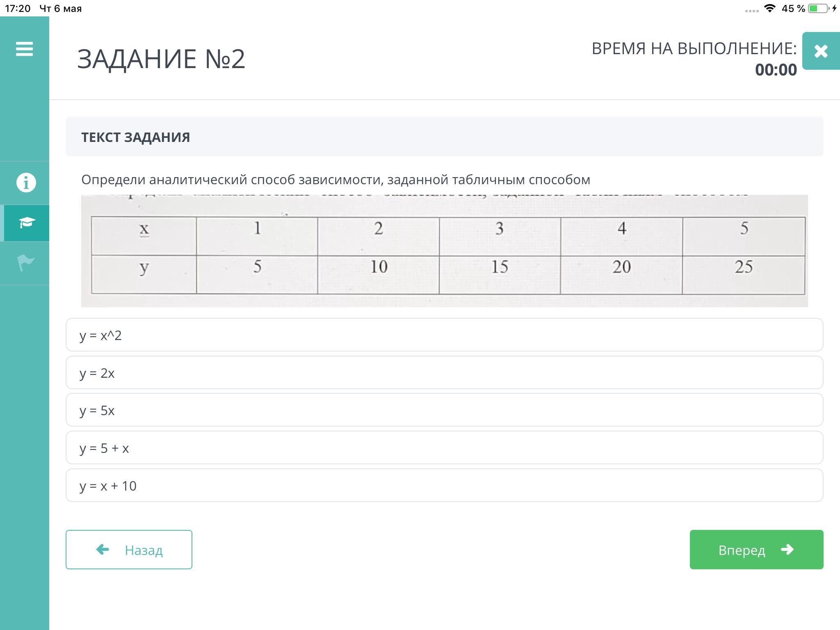The image size is (840, 630).
Task: Select answer y = x^2
Action: click(444, 335)
